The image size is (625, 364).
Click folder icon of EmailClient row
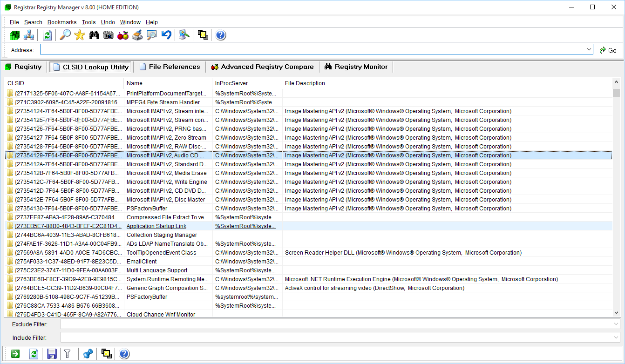(x=10, y=262)
